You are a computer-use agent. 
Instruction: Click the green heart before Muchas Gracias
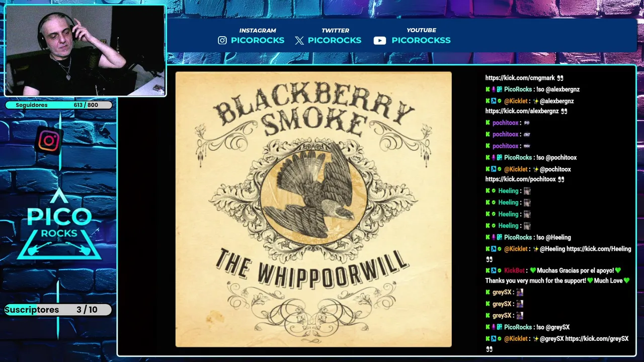533,270
